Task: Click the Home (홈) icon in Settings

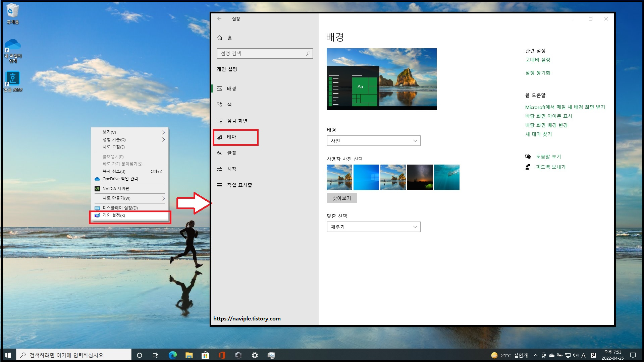Action: (x=220, y=38)
